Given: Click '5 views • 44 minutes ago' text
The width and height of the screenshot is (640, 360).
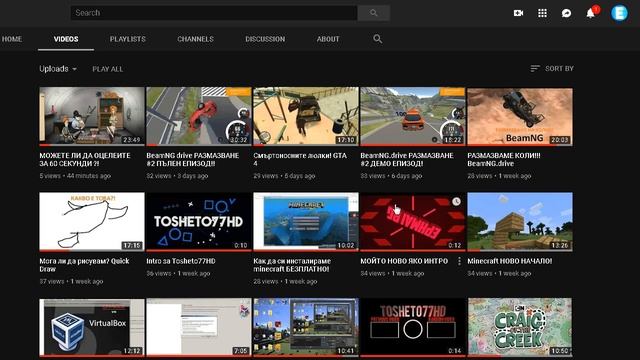Looking at the screenshot, I should click(x=75, y=176).
